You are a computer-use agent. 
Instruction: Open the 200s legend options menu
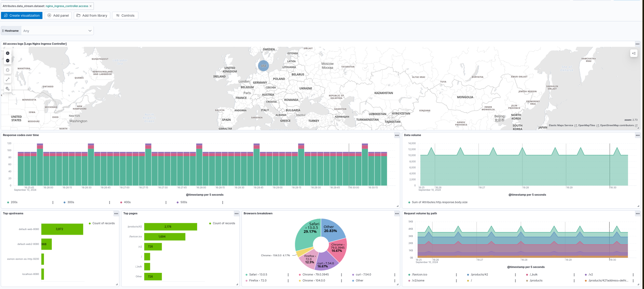point(53,202)
